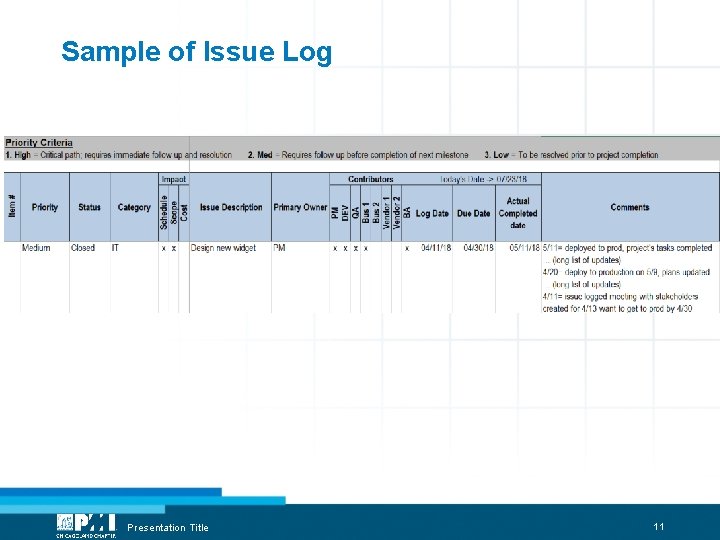Click the 'created for 4/13' comment line
This screenshot has height=540, width=720.
pos(617,309)
